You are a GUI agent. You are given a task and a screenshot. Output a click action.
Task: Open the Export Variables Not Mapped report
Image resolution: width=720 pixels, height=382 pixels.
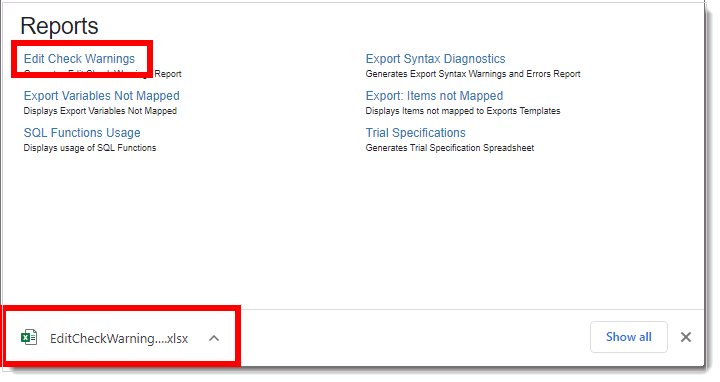(101, 96)
